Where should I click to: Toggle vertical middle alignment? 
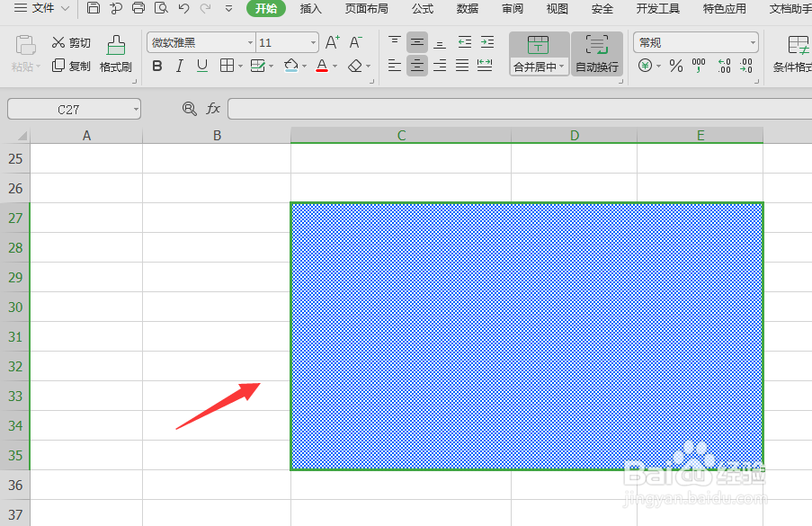point(417,42)
